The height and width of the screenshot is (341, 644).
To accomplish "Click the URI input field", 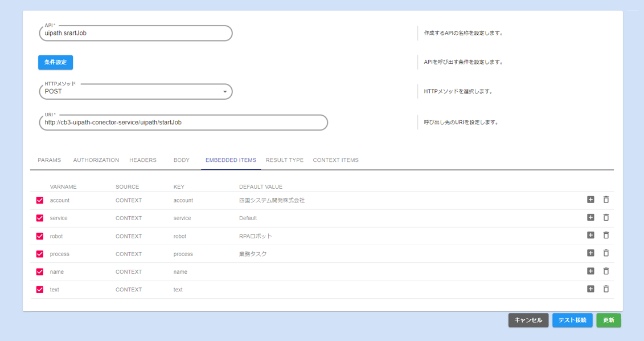I will (x=183, y=123).
